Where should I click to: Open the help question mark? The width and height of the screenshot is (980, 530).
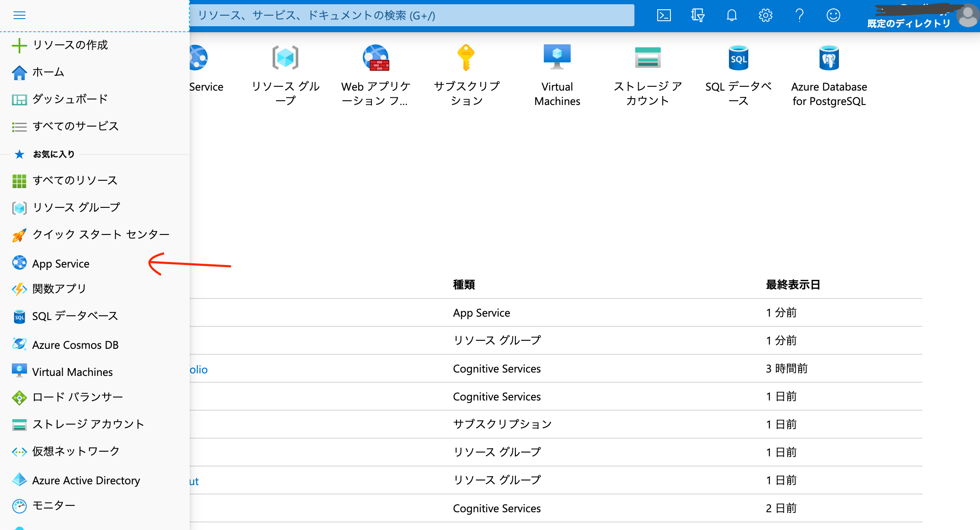coord(799,16)
